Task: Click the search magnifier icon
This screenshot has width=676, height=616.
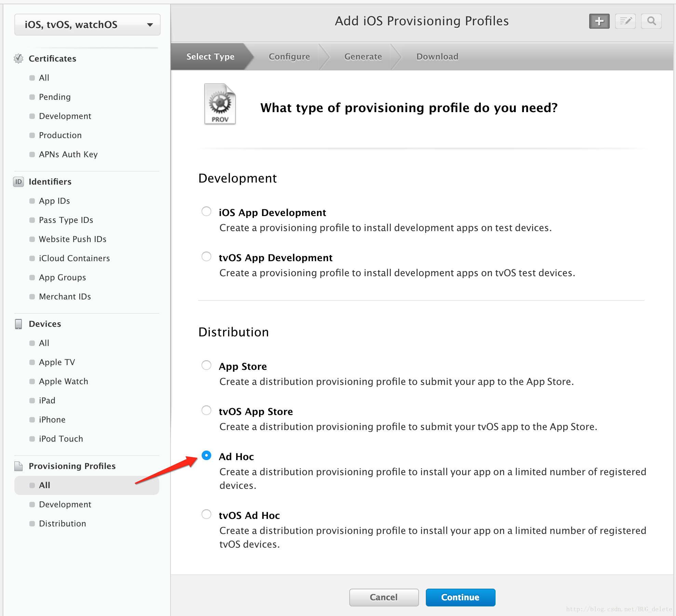Action: (651, 21)
